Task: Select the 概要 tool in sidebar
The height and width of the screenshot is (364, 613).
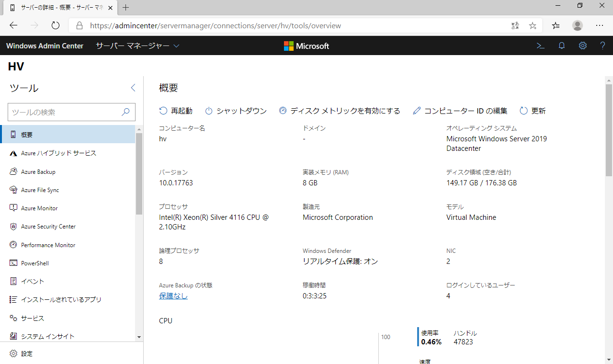Action: 68,135
